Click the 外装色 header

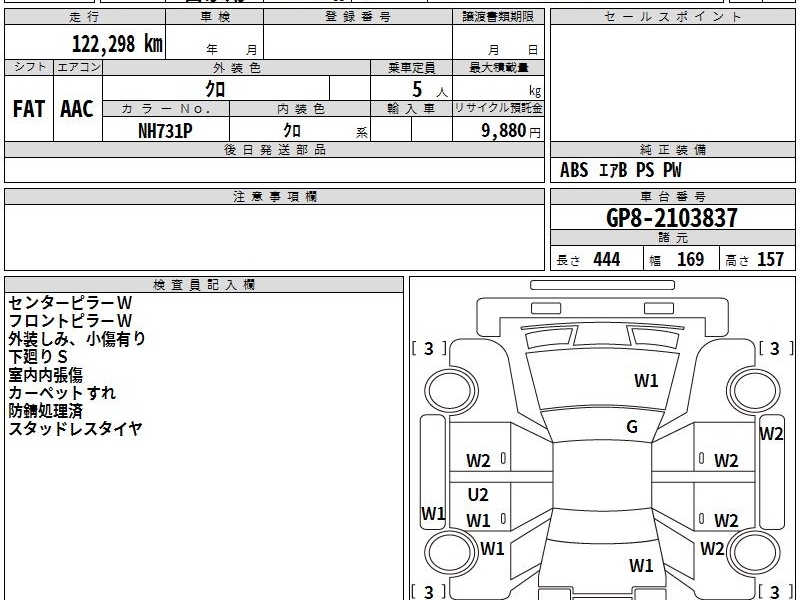pyautogui.click(x=237, y=67)
